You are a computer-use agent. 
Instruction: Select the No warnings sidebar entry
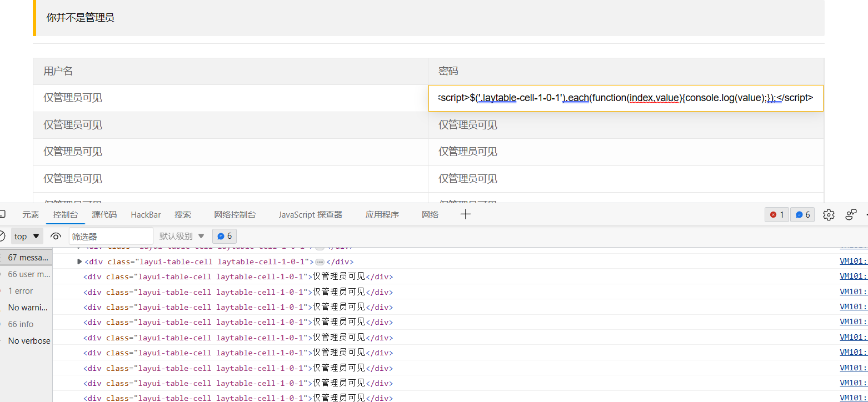(26, 308)
